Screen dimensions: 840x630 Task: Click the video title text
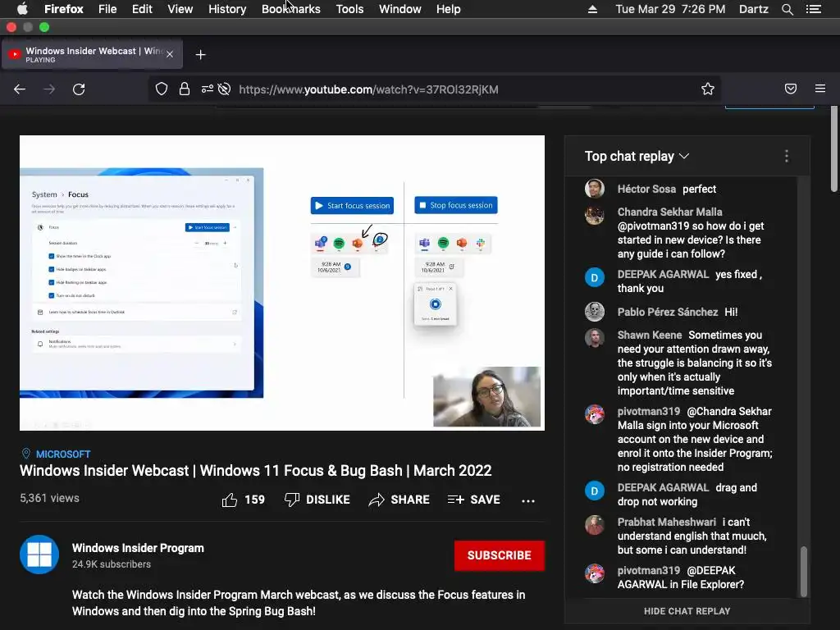coord(256,471)
